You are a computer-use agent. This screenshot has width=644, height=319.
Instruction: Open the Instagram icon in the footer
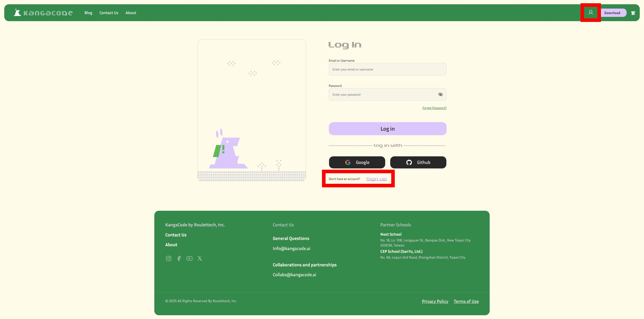(x=169, y=259)
